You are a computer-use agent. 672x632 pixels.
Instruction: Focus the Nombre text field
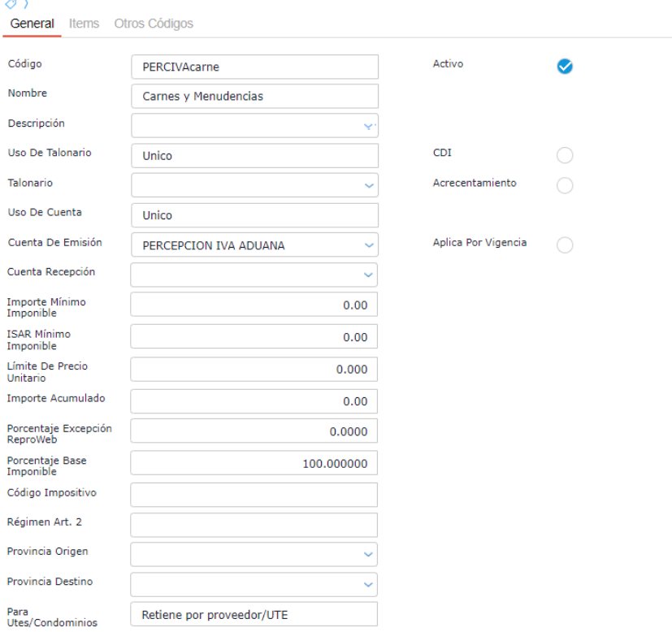pos(254,97)
